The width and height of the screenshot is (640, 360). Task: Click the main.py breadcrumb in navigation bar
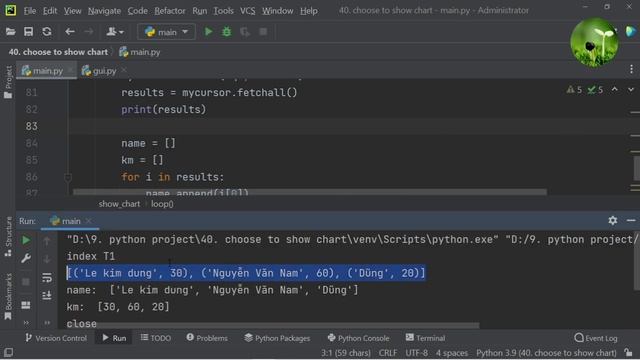pyautogui.click(x=140, y=52)
